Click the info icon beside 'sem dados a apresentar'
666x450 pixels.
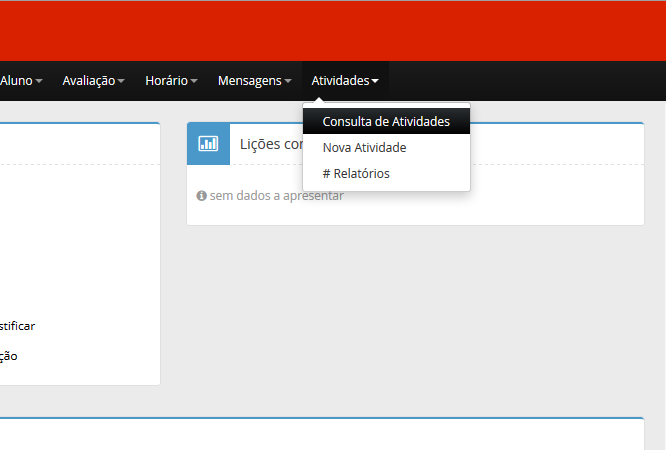[x=202, y=196]
